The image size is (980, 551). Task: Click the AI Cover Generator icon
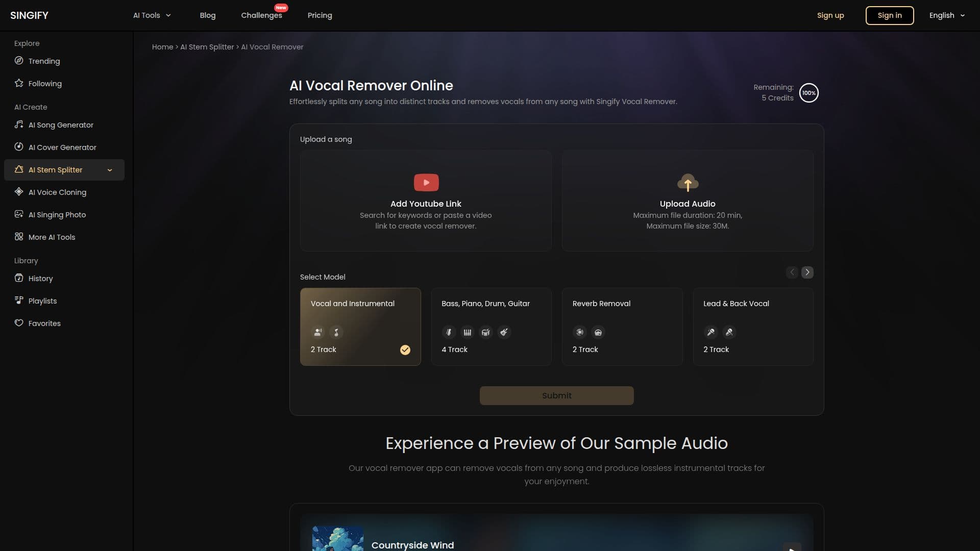(19, 147)
